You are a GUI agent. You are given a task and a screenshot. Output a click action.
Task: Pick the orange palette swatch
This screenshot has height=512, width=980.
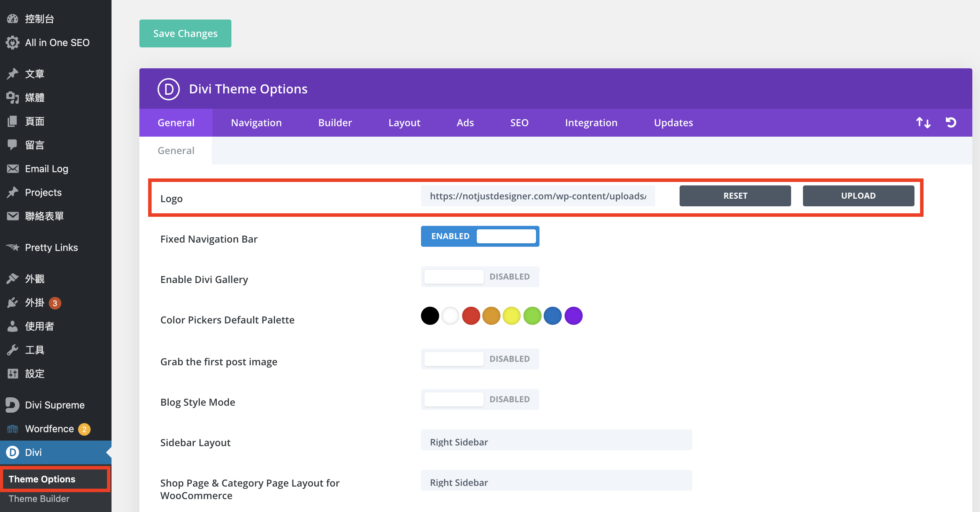(x=491, y=316)
